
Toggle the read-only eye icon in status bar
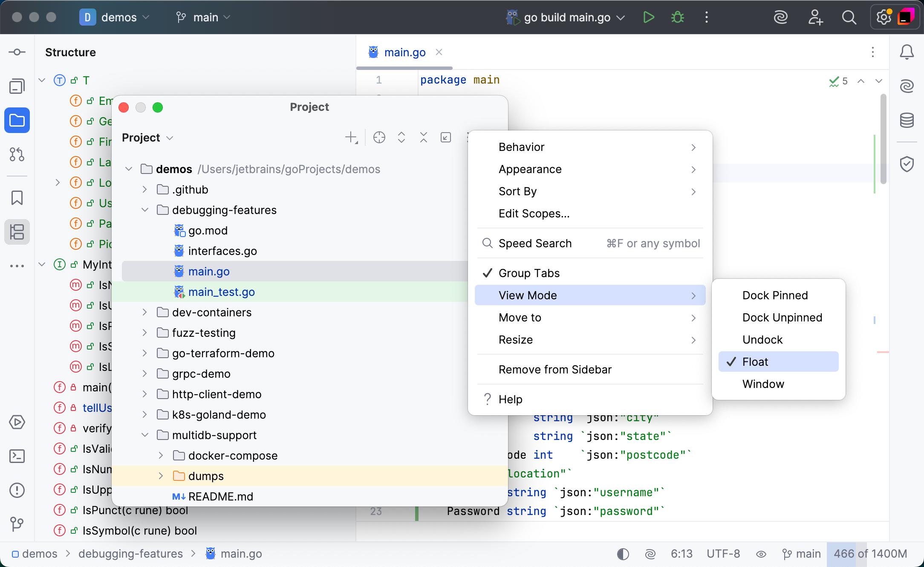(761, 554)
